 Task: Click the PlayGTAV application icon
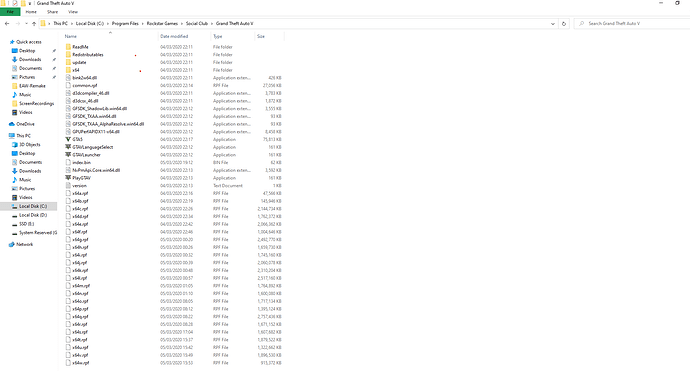point(68,178)
